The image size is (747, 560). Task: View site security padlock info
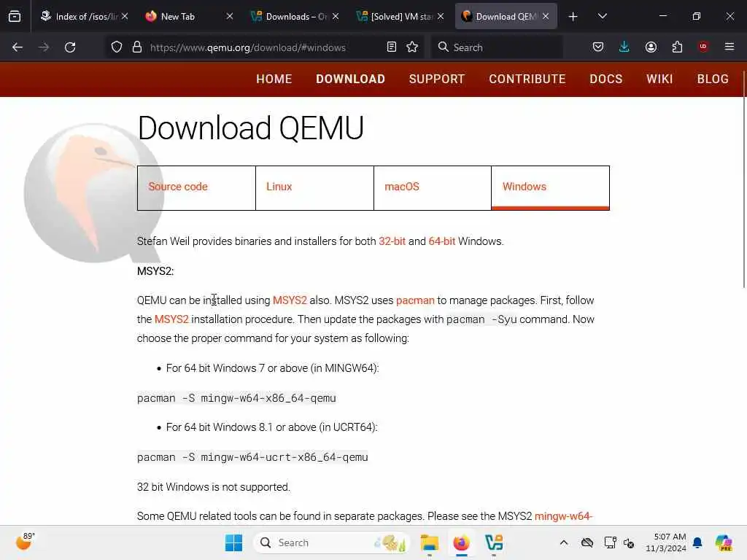point(137,47)
